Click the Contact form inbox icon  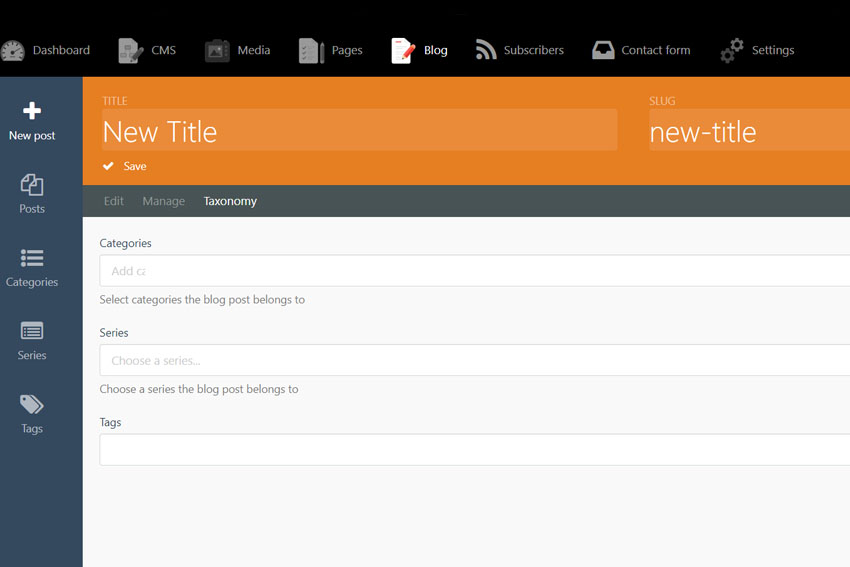603,50
